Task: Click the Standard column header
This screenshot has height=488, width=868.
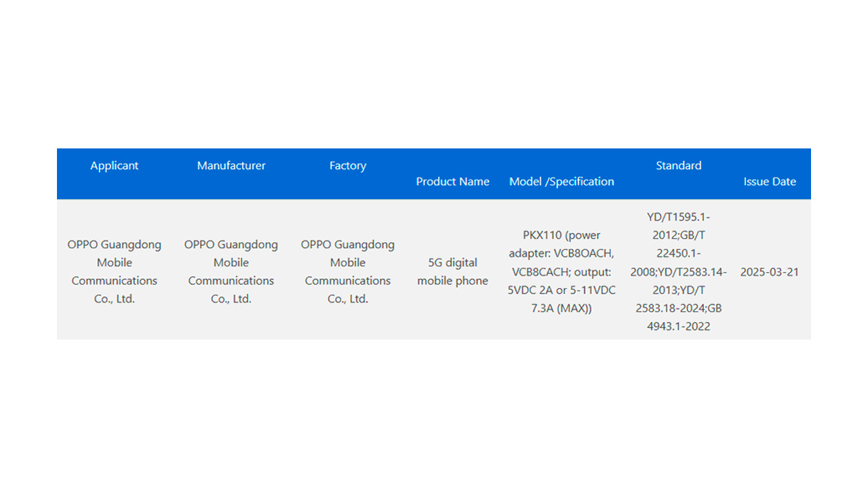Action: [x=679, y=166]
